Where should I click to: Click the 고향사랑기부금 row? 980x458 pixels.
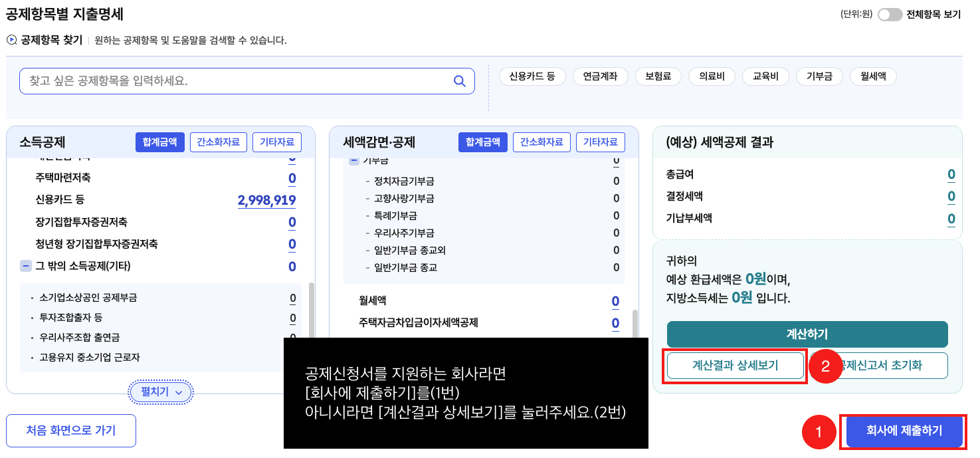[491, 198]
